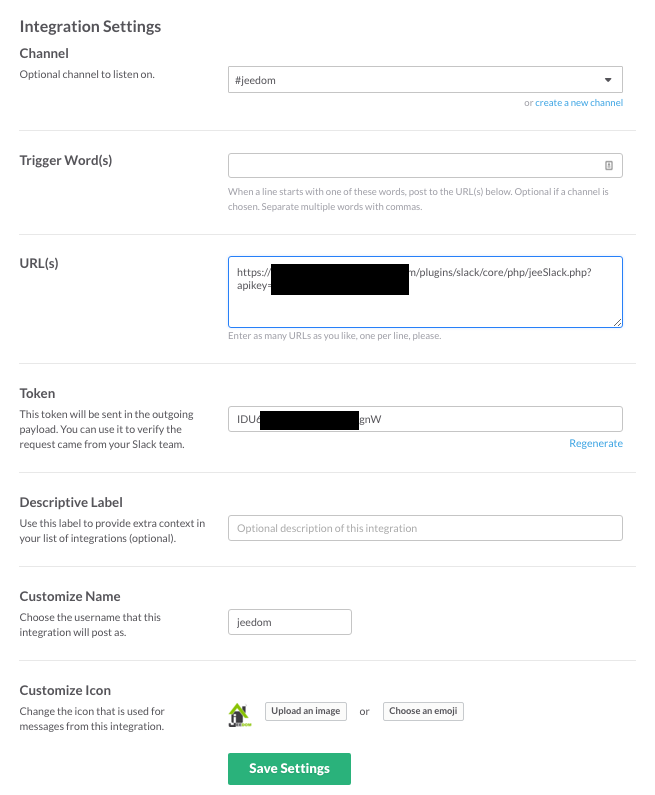Screen dimensions: 655x795
Task: Click the resize grip of the URL(s) text area
Action: (617, 322)
